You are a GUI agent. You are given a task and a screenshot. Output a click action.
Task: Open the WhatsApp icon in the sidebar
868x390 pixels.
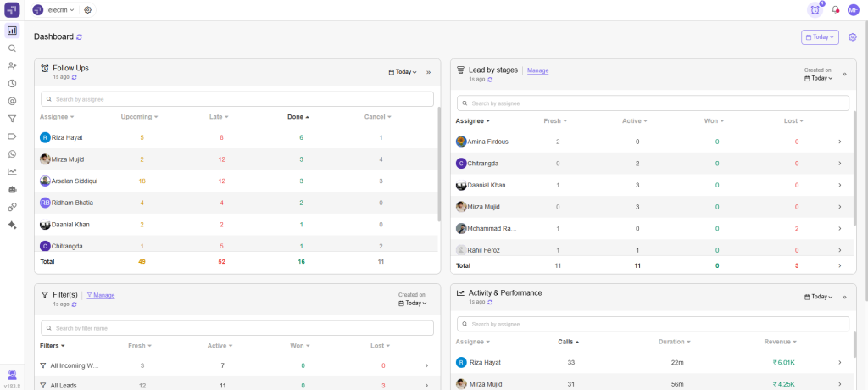coord(12,154)
